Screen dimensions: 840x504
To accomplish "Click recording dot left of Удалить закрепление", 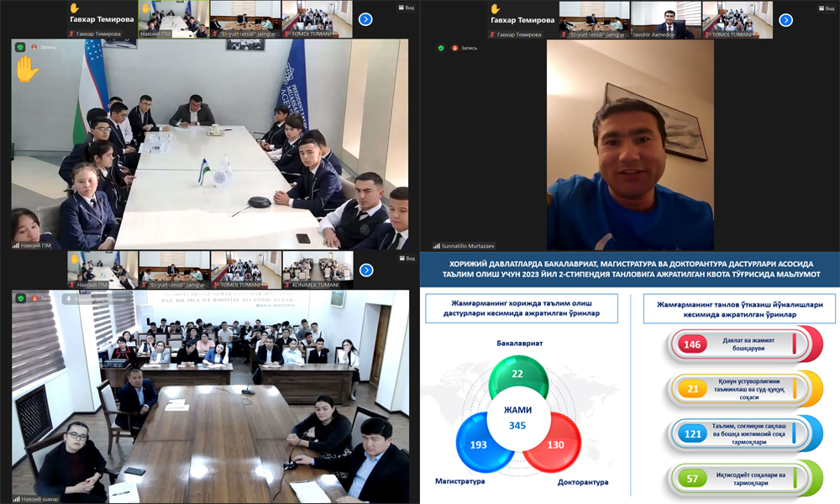I will 34,298.
